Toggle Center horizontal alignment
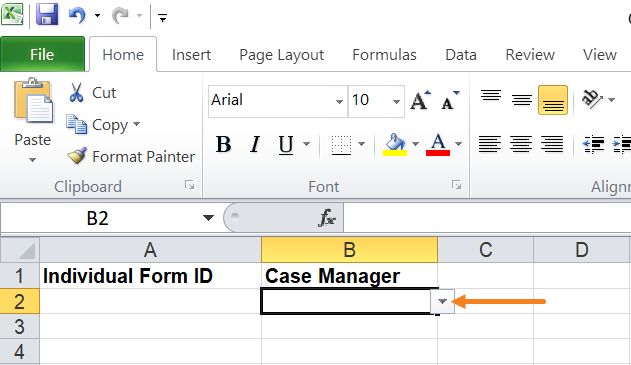The width and height of the screenshot is (631, 365). (x=521, y=144)
